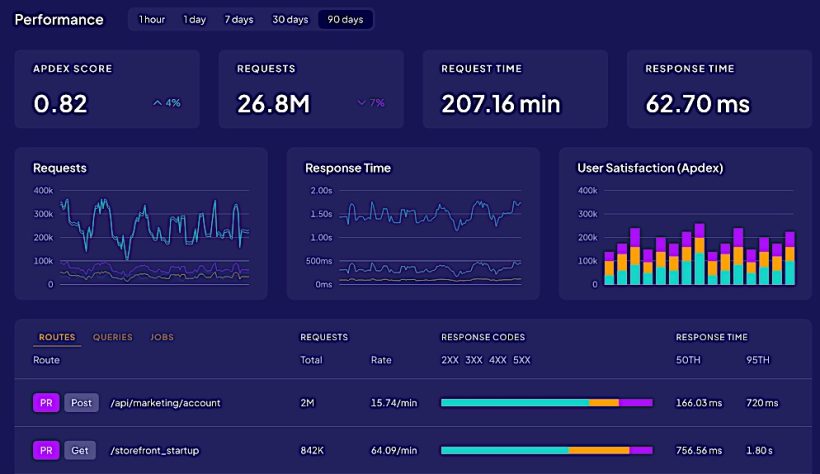Select the 1 hour time range
The height and width of the screenshot is (474, 820).
click(152, 19)
